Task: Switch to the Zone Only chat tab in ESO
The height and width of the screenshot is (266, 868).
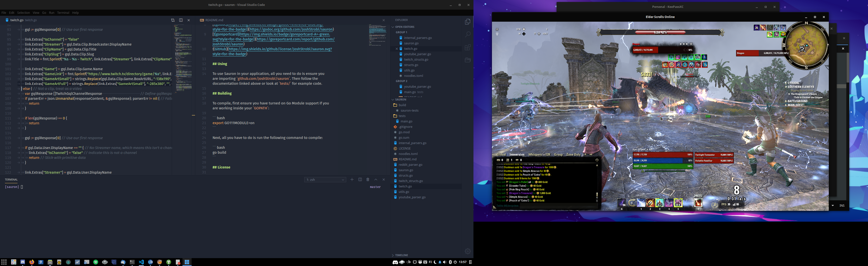Action: pos(573,155)
